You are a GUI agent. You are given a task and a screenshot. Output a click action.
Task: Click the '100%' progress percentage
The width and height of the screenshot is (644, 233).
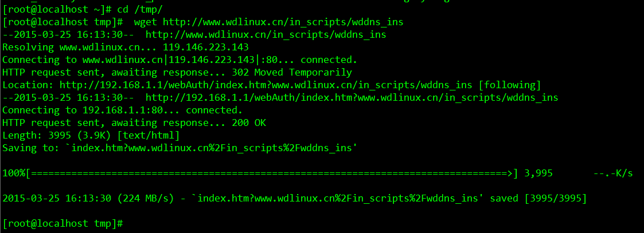tap(14, 173)
